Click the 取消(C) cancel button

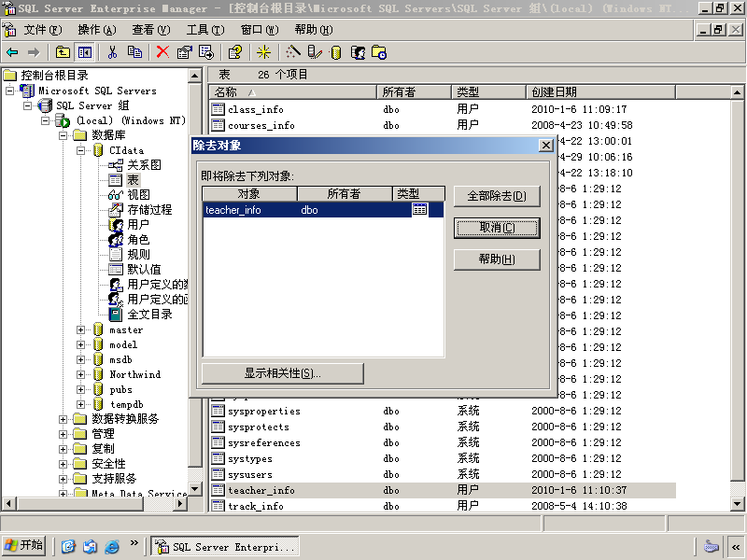(497, 228)
